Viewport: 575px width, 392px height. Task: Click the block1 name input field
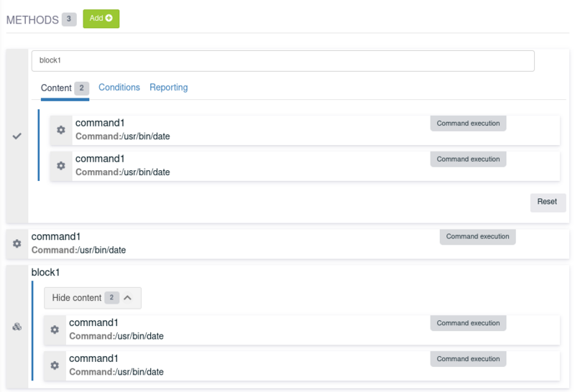click(282, 61)
